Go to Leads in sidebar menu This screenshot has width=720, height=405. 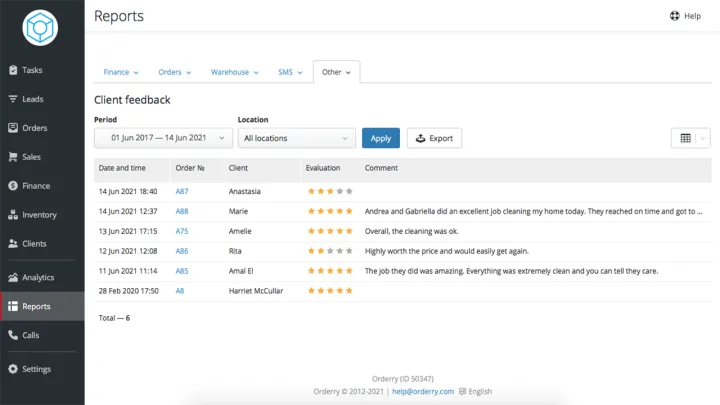[33, 99]
